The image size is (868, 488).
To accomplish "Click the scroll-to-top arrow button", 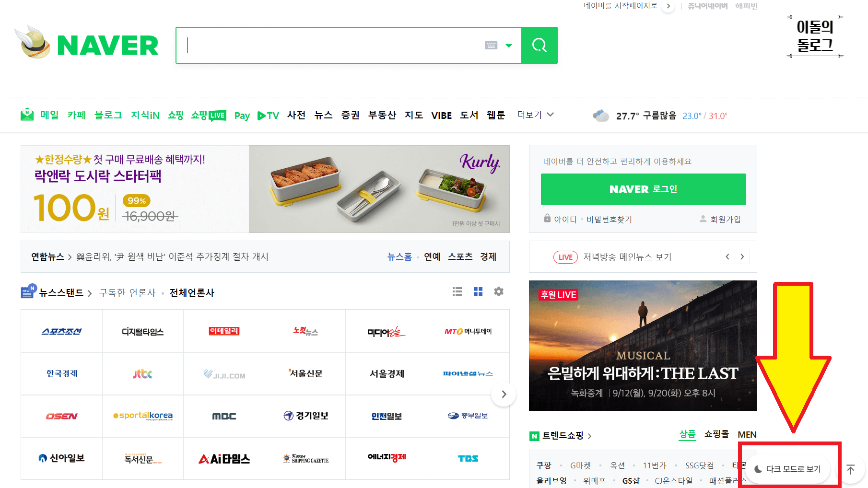I will click(851, 469).
